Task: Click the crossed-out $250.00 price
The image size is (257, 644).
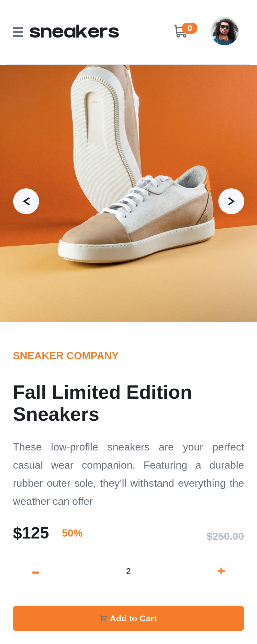Action: tap(225, 536)
